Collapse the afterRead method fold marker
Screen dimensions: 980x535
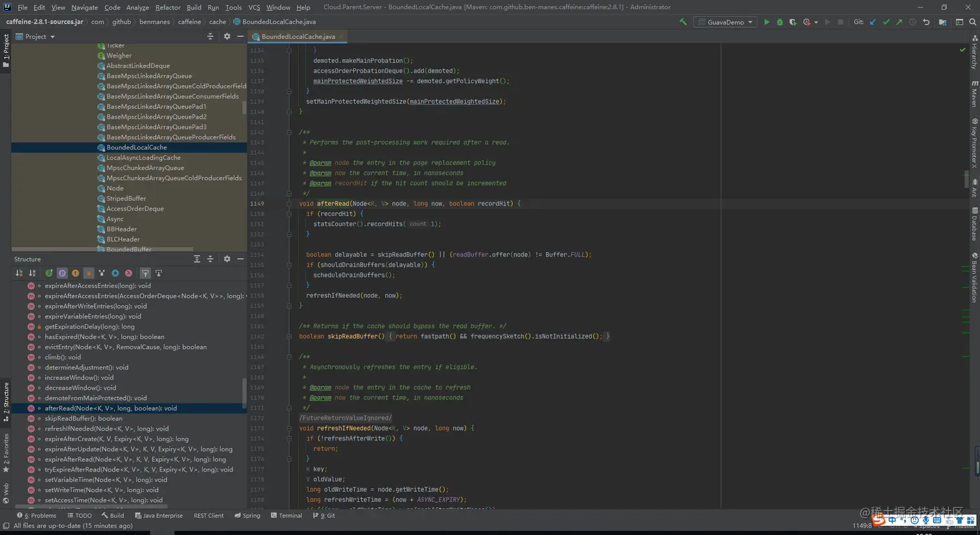tap(289, 204)
